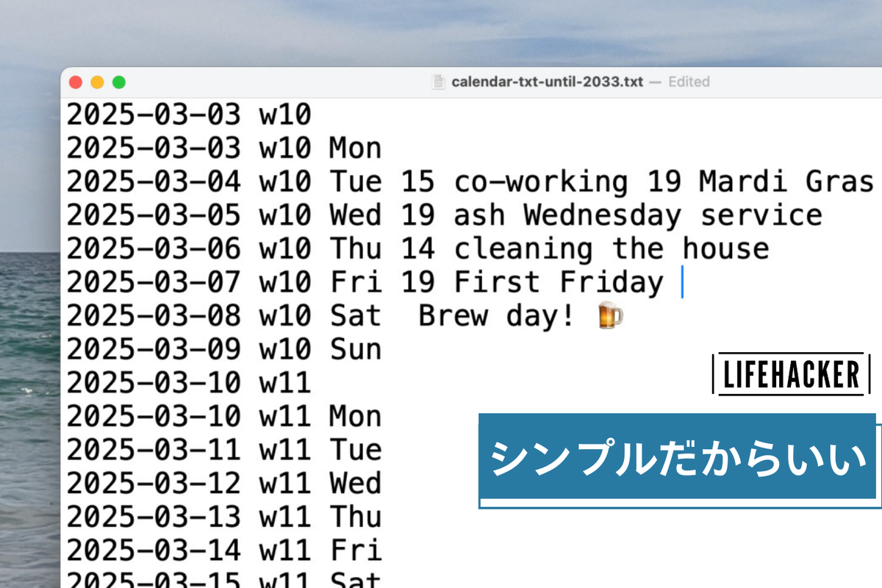This screenshot has height=588, width=882.
Task: Click the line '2025-03-13 w11 Thu'
Action: coord(224,517)
